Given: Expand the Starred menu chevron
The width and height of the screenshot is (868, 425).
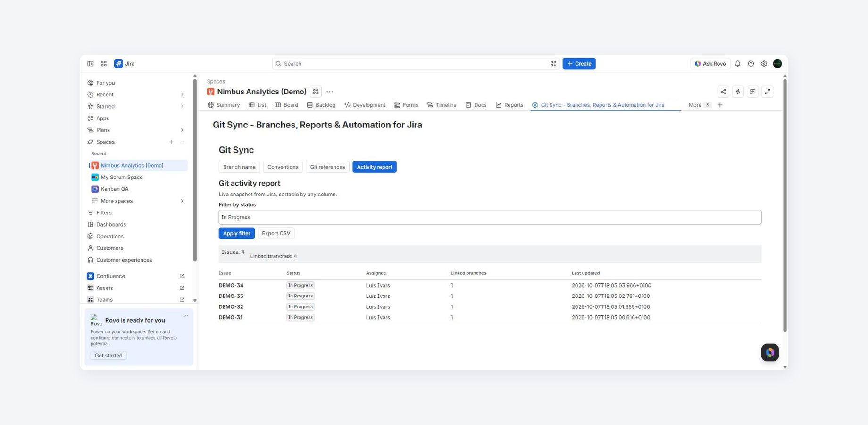Looking at the screenshot, I should coord(182,106).
